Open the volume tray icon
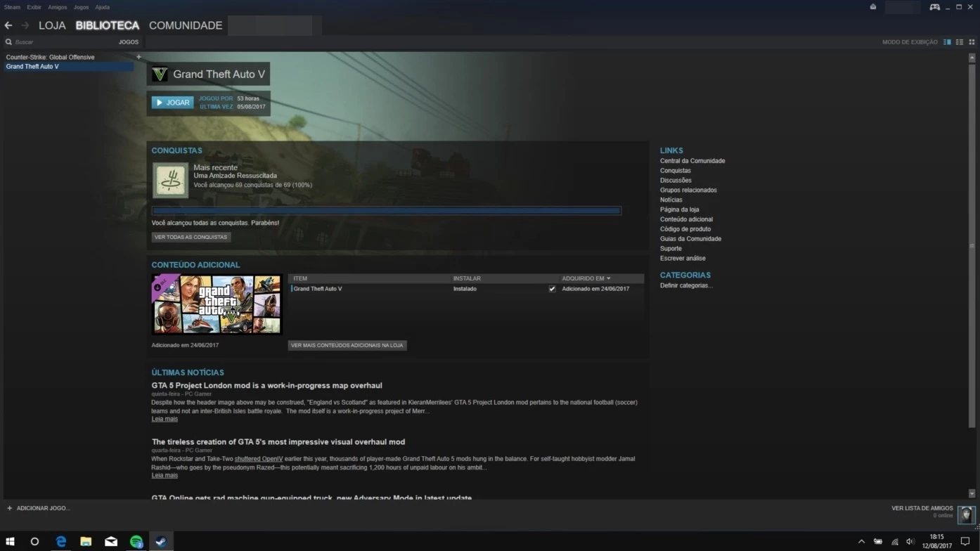This screenshot has height=551, width=980. 910,542
